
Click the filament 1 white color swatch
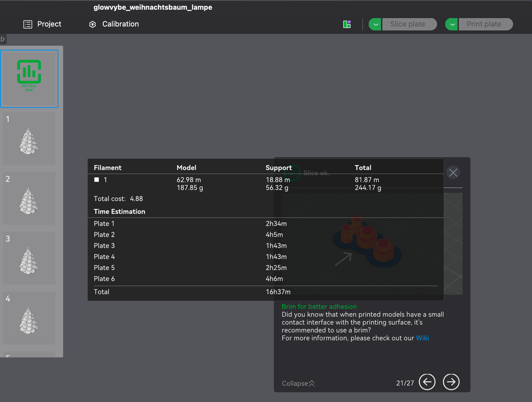97,180
